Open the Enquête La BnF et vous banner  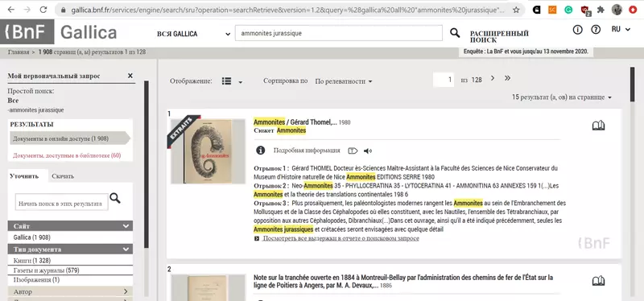pos(526,52)
